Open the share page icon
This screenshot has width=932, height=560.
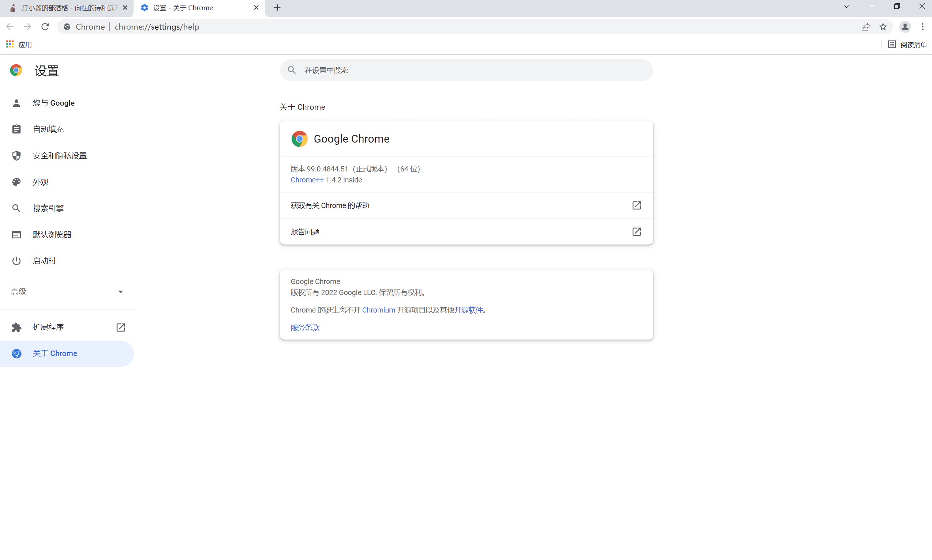[x=865, y=27]
